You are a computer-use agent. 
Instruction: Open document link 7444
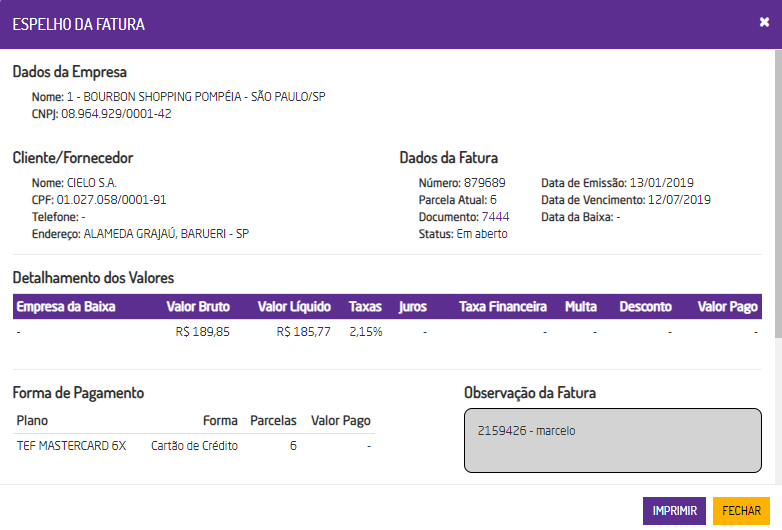[495, 216]
